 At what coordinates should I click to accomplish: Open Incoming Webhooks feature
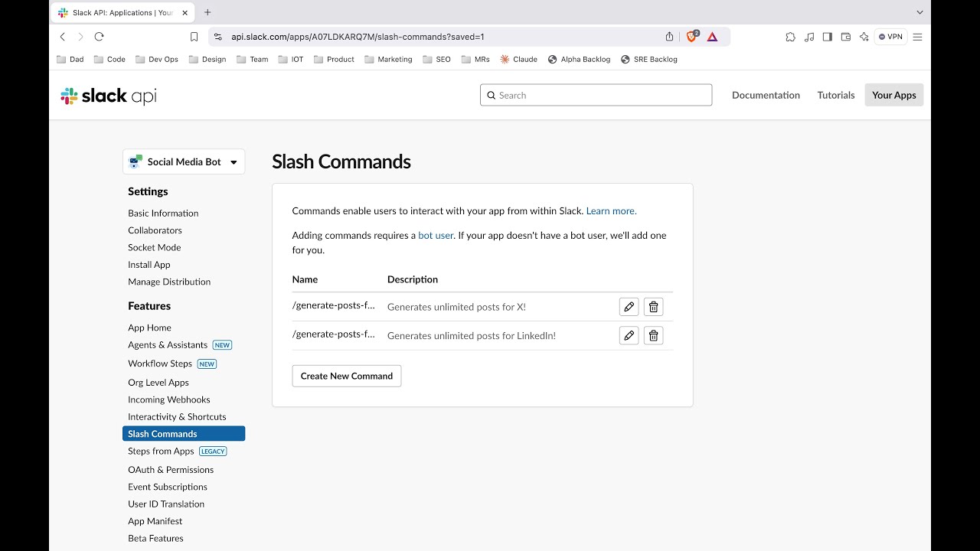[x=168, y=399]
